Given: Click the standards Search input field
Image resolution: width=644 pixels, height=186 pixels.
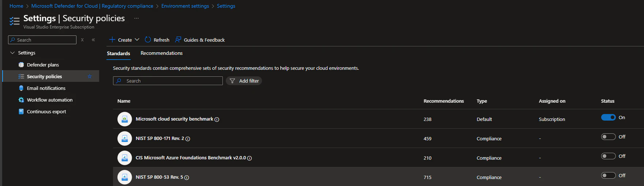Looking at the screenshot, I should [x=172, y=81].
